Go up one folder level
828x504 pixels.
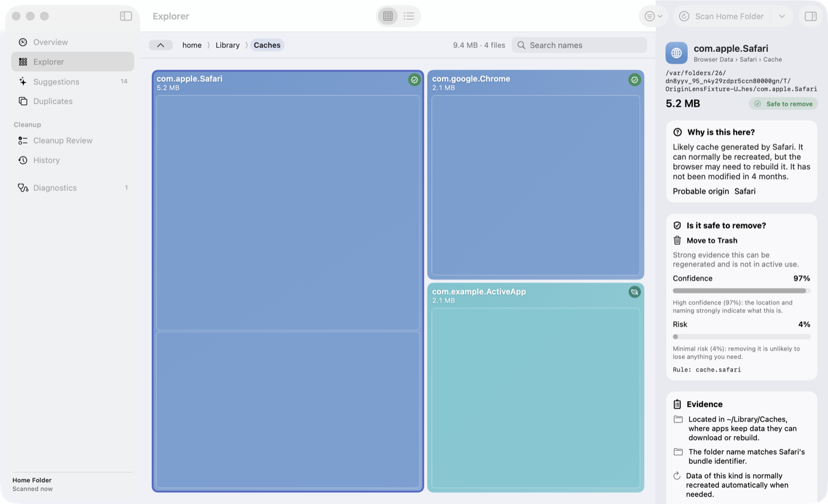coord(160,45)
